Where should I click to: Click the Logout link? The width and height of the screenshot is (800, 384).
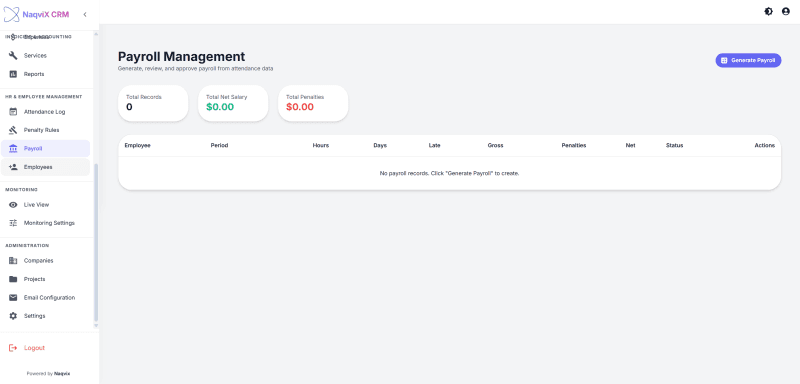pyautogui.click(x=34, y=348)
